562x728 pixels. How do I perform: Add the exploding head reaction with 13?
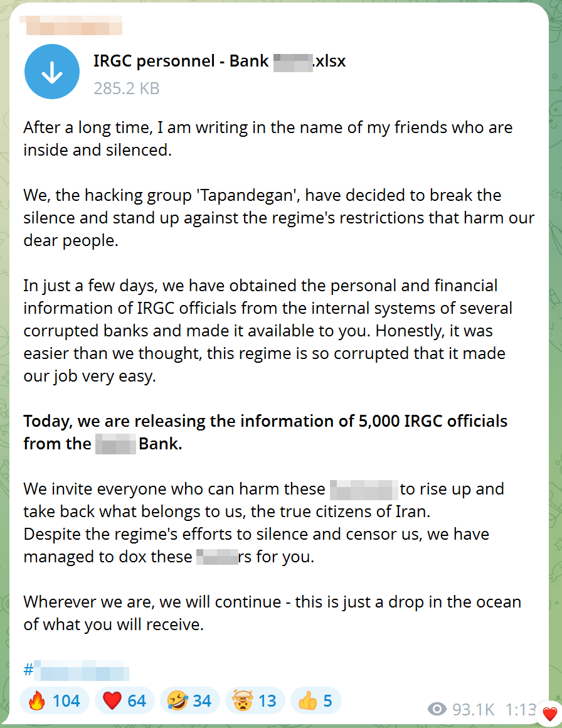tap(255, 700)
